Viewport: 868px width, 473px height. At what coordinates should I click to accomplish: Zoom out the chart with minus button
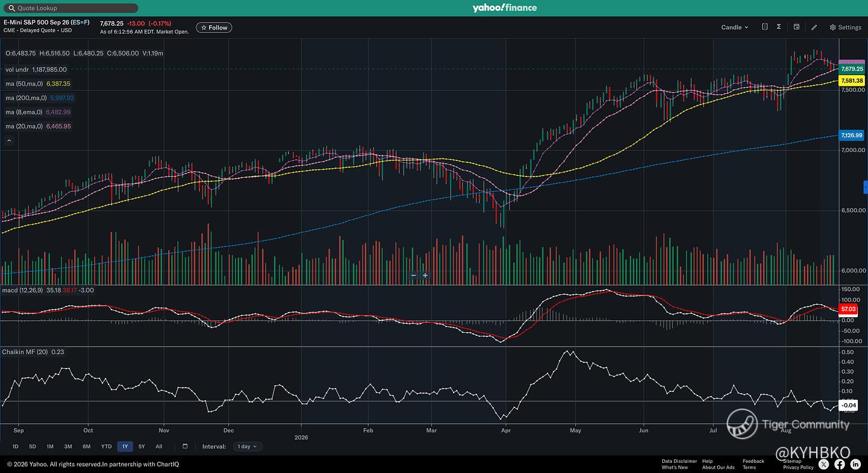tap(414, 276)
